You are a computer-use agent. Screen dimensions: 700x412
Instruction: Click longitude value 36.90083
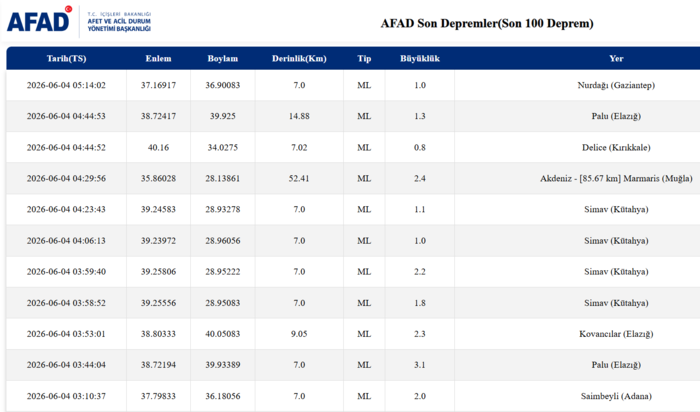223,85
